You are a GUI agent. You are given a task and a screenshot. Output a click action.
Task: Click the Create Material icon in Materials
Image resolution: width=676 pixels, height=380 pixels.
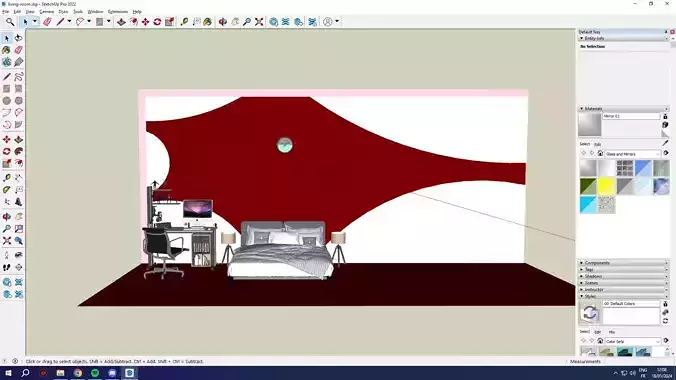click(x=665, y=125)
